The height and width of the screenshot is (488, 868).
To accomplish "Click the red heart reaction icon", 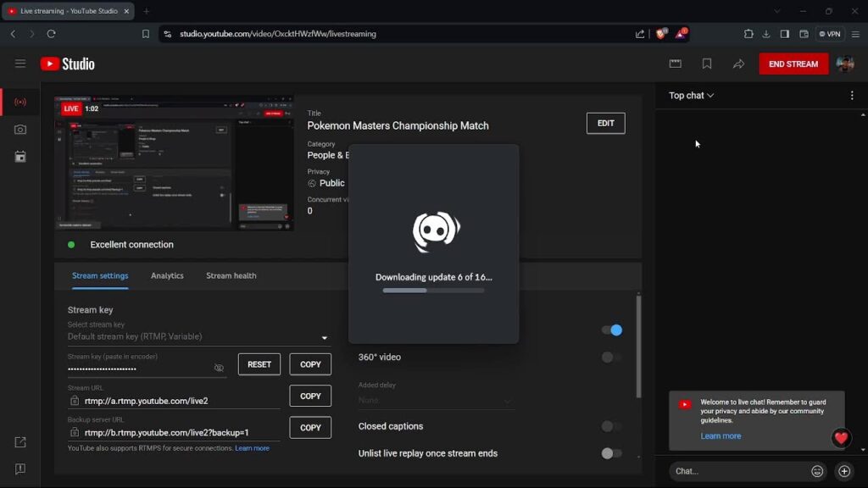I will coord(841,438).
